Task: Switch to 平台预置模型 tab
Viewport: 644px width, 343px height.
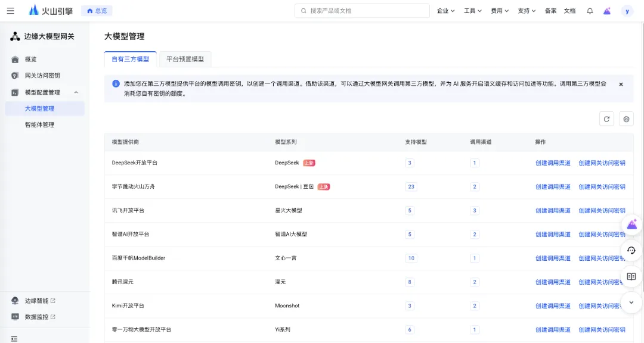Action: [x=185, y=59]
